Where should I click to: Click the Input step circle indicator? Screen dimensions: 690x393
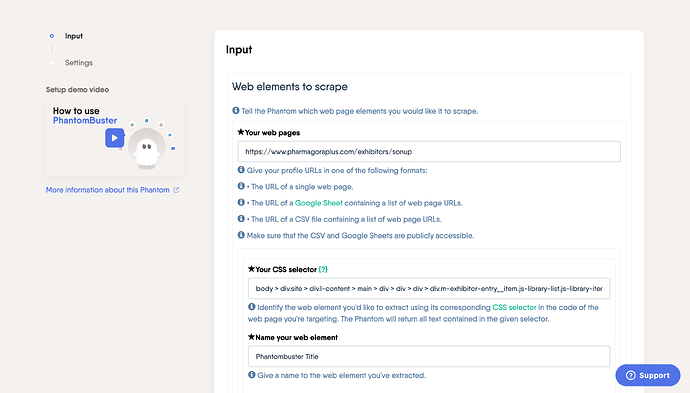coord(52,36)
